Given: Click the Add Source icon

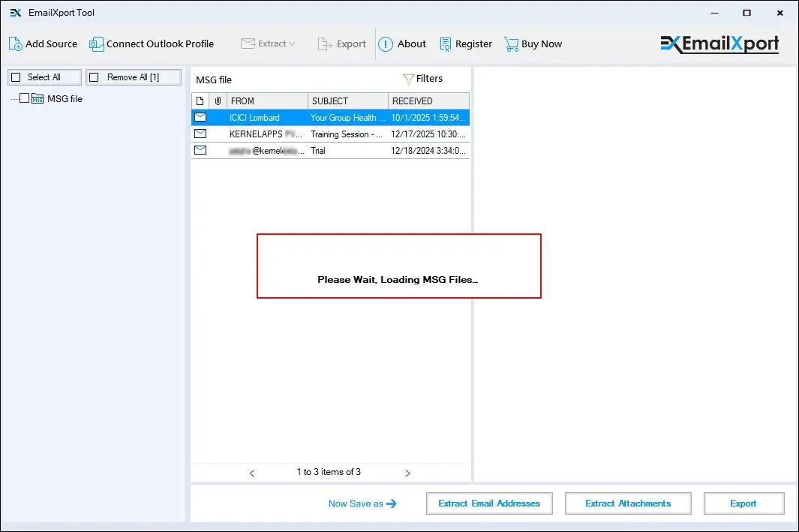Looking at the screenshot, I should pyautogui.click(x=14, y=44).
